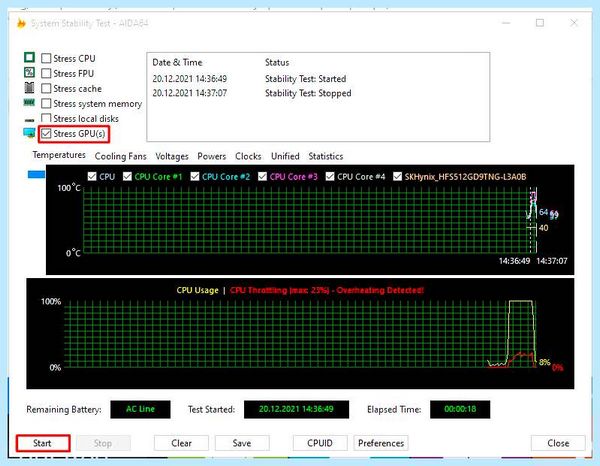Click the Date & Time column header
This screenshot has height=466, width=600.
[x=177, y=62]
